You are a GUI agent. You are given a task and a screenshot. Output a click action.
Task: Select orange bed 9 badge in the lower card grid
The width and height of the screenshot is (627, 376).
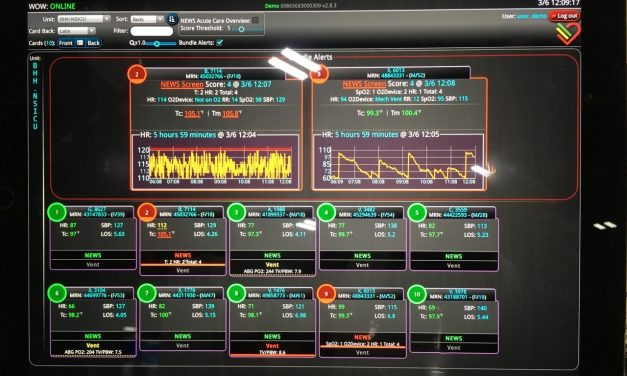(326, 294)
